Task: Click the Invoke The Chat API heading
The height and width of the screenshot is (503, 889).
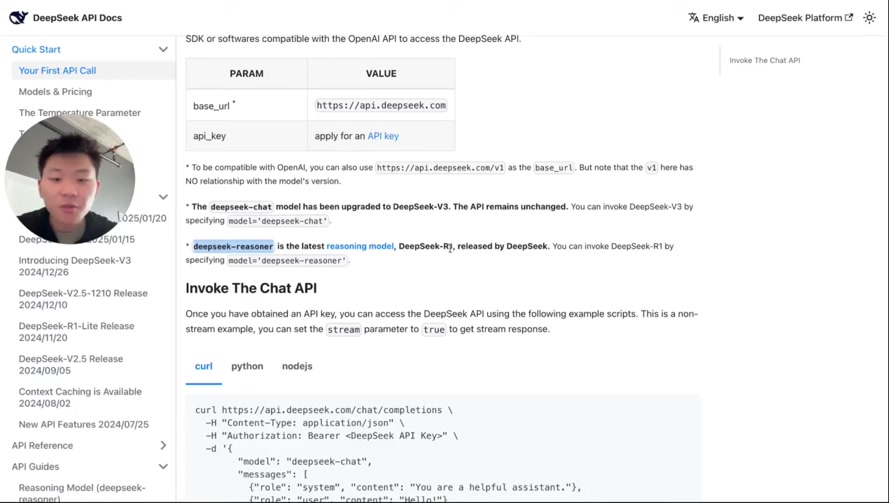Action: tap(251, 288)
